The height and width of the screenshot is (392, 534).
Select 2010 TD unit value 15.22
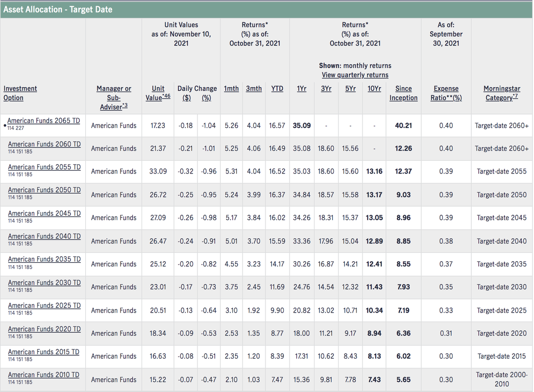158,379
